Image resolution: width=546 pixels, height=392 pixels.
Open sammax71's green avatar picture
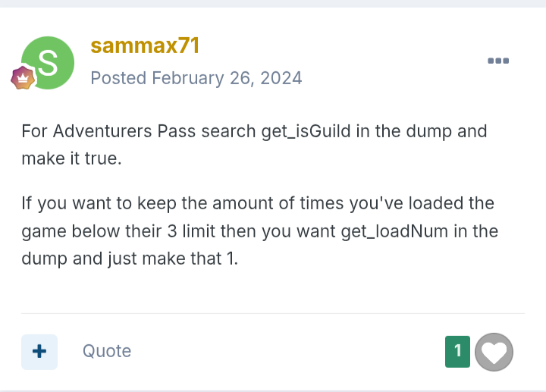pos(48,62)
